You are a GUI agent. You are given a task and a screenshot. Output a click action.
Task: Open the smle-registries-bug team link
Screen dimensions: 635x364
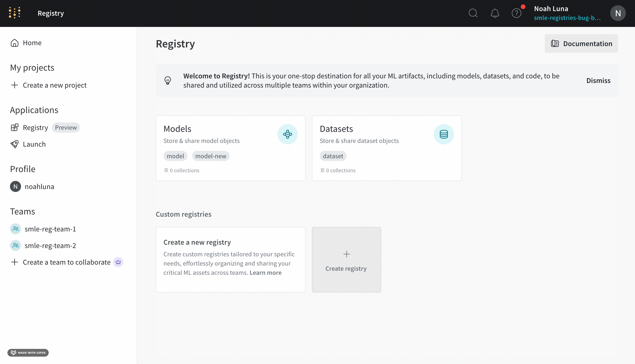click(567, 18)
